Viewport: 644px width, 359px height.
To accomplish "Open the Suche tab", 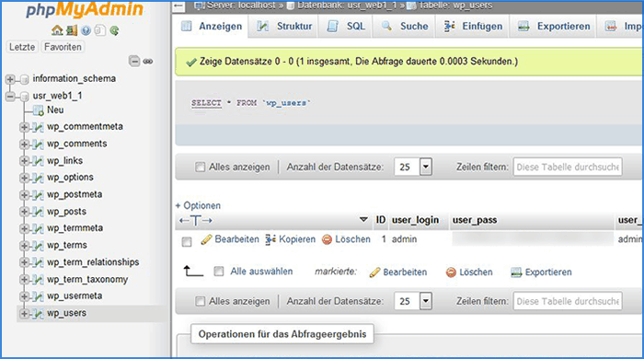I will [x=405, y=27].
